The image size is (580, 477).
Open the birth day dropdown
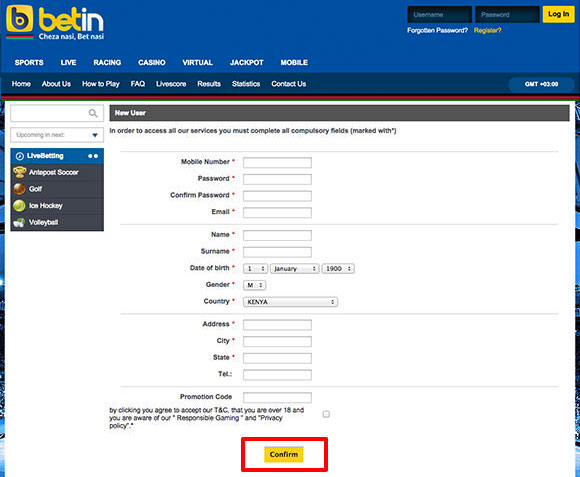point(255,268)
